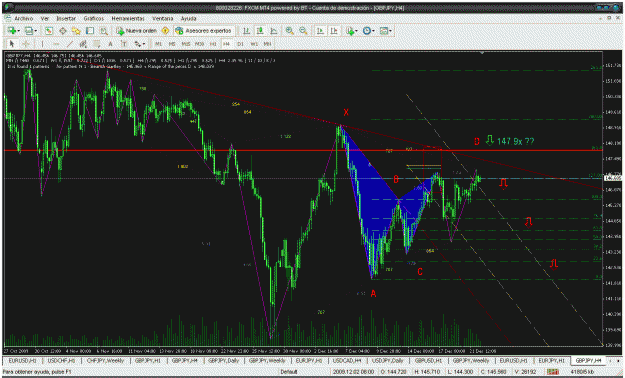Expand the Periods clock dropdown arrow
This screenshot has height=378, width=625.
pos(373,31)
